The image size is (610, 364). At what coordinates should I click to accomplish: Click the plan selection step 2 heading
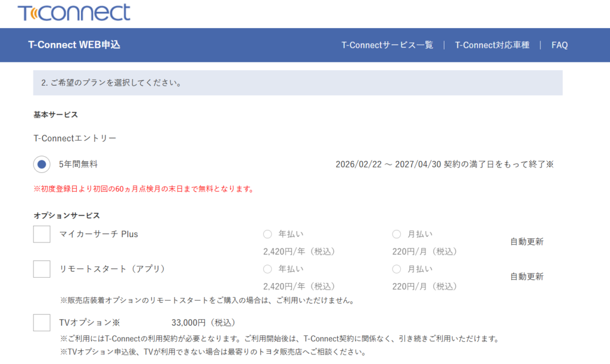(111, 83)
